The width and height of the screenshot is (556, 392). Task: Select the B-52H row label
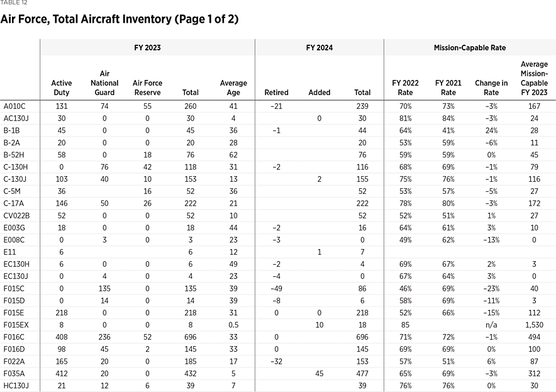click(x=14, y=156)
